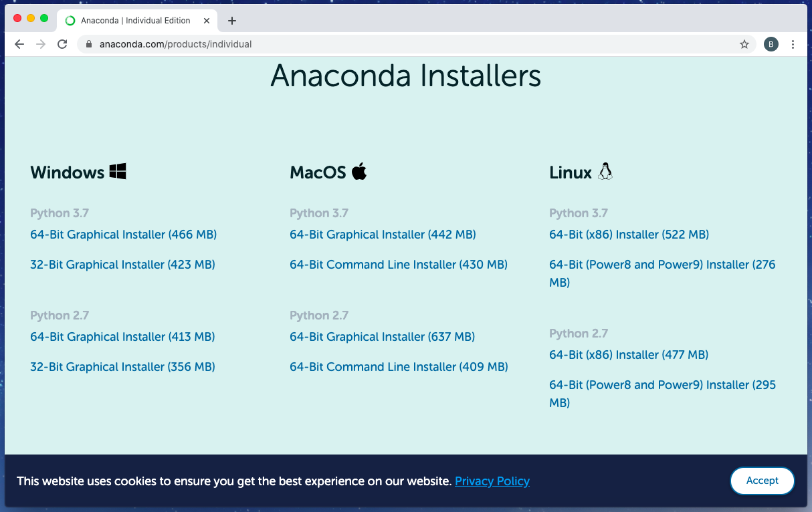Download Linux Power8 and Power9 Installer (295 MB)

tap(663, 394)
